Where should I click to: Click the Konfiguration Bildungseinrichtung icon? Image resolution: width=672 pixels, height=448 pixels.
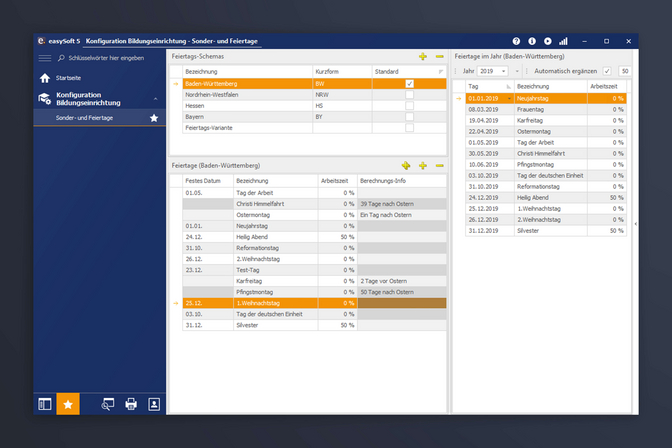45,99
